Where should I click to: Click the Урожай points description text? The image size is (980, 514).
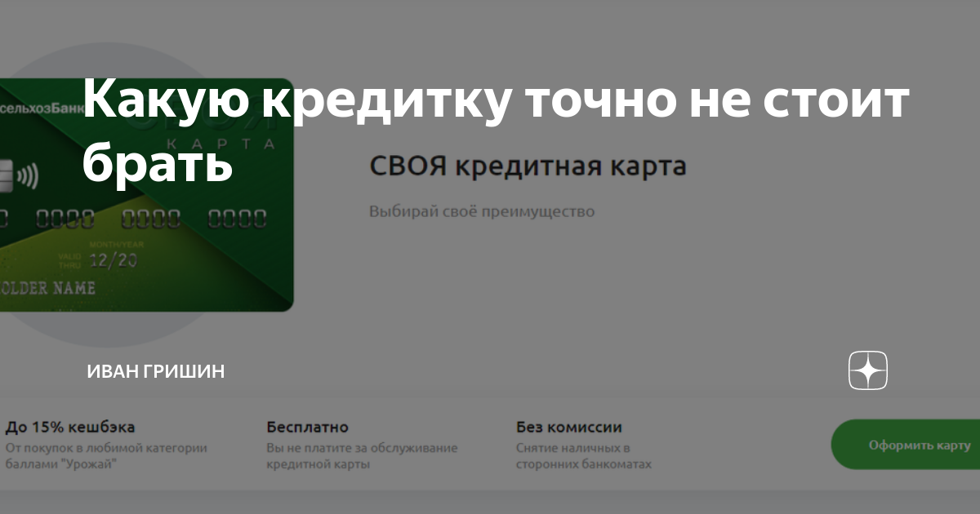click(x=104, y=456)
